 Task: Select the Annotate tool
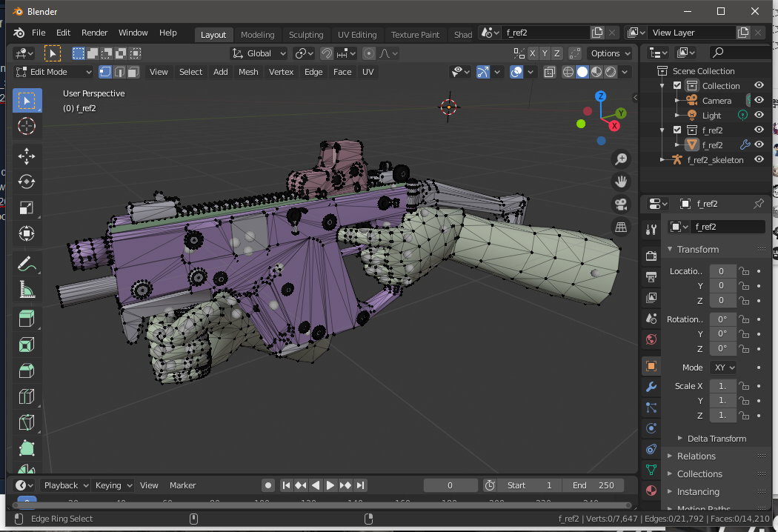[27, 263]
